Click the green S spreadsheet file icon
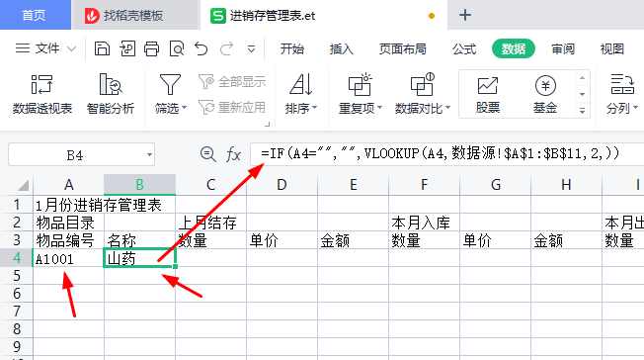The height and width of the screenshot is (360, 644). [x=218, y=16]
